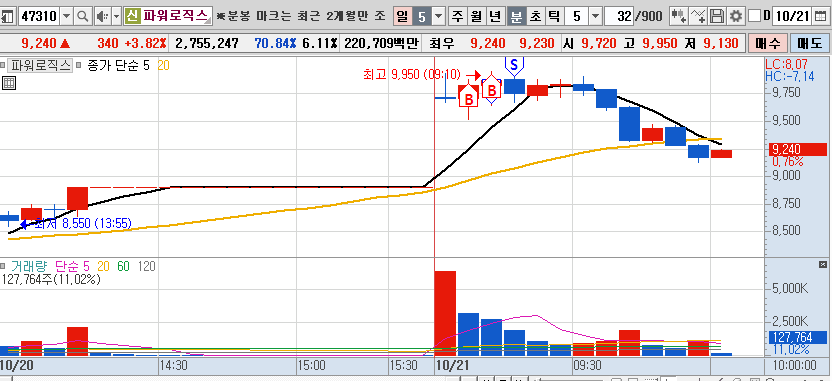Click the HC:-7,14 label
This screenshot has height=381, width=832.
790,77
